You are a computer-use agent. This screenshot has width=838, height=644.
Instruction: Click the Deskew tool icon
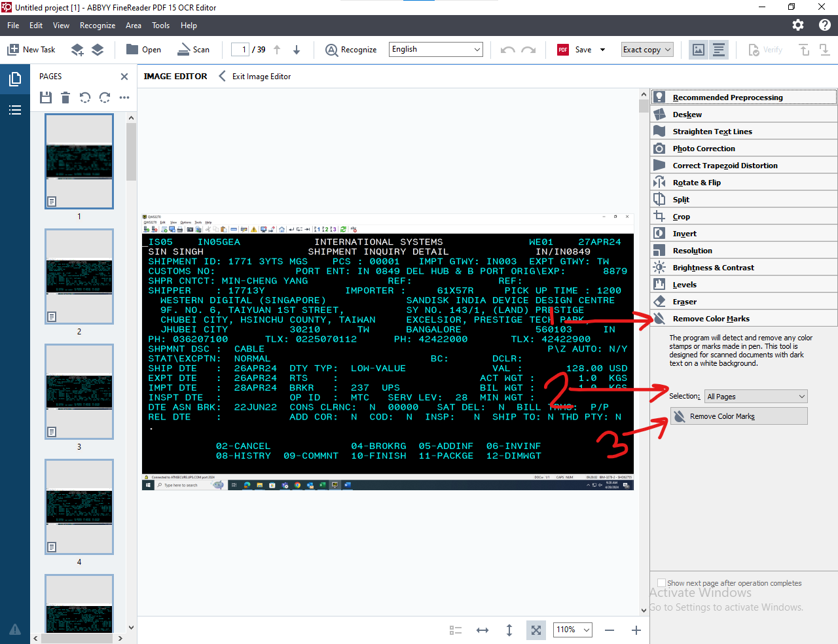[659, 115]
